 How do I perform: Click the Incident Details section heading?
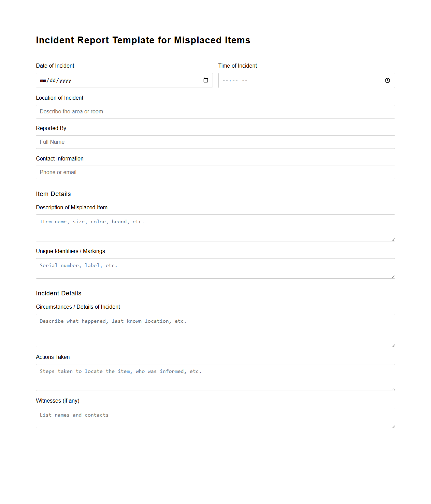(59, 293)
